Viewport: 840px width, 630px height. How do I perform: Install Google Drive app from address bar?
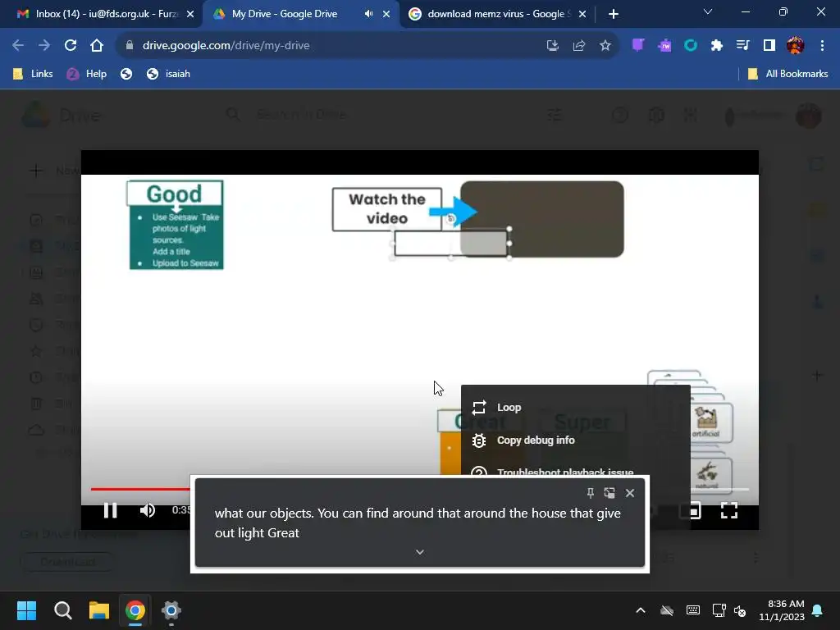[x=553, y=46]
